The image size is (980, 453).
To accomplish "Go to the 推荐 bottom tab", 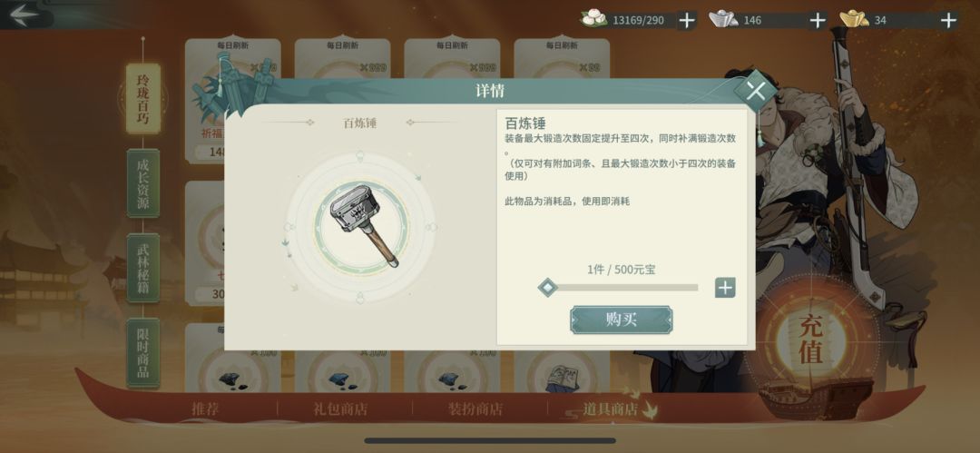I will (x=206, y=409).
